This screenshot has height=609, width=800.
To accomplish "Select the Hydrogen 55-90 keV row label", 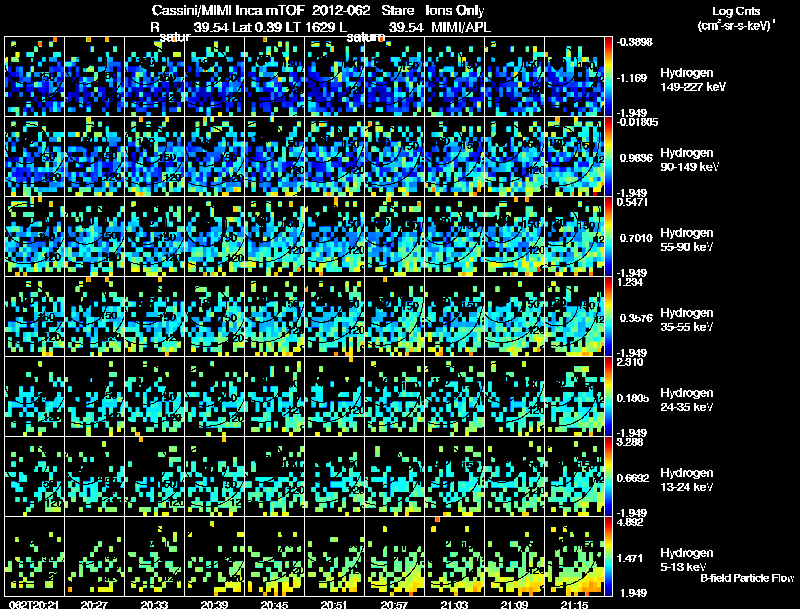I will coord(687,240).
